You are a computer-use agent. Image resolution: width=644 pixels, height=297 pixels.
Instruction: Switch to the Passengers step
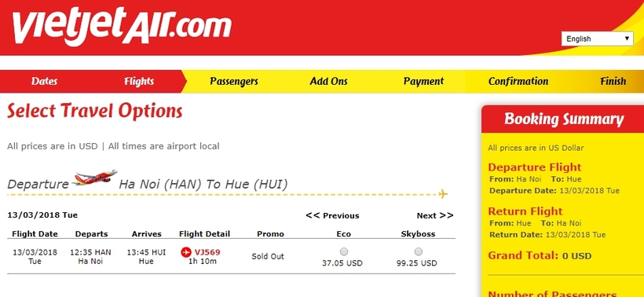tap(234, 82)
